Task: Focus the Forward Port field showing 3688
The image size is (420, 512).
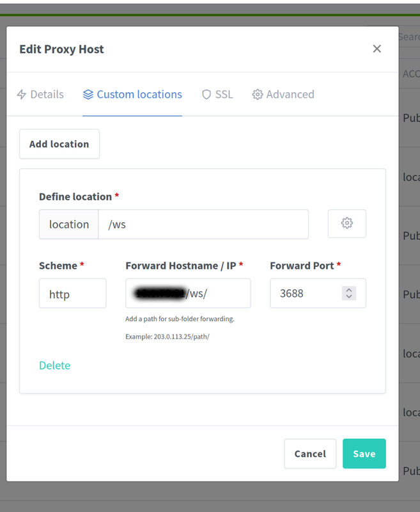Action: tap(307, 294)
